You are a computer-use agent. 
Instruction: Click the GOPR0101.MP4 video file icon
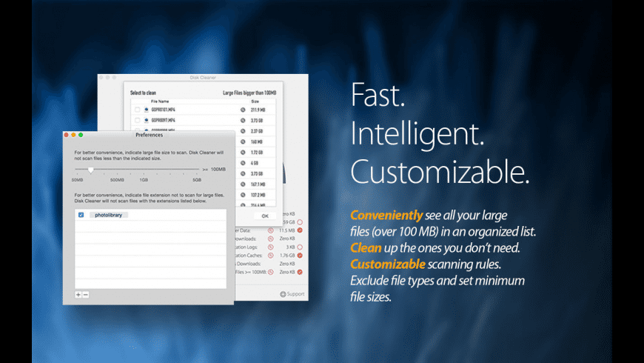coord(147,110)
